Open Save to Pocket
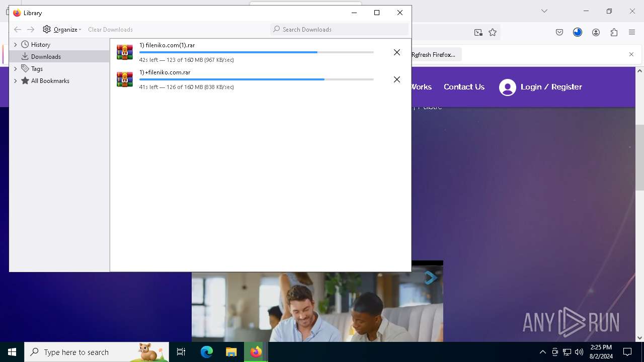Screen dimensions: 644x362 tap(559, 32)
